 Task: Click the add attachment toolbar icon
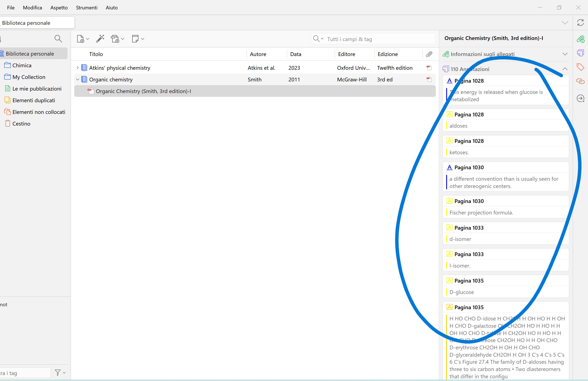point(115,39)
